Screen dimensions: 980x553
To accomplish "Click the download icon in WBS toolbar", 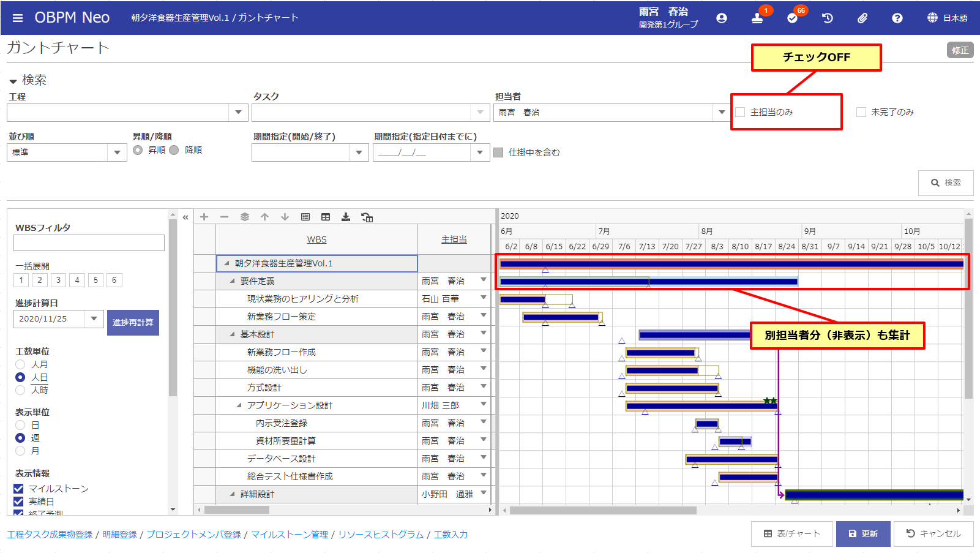I will click(346, 217).
